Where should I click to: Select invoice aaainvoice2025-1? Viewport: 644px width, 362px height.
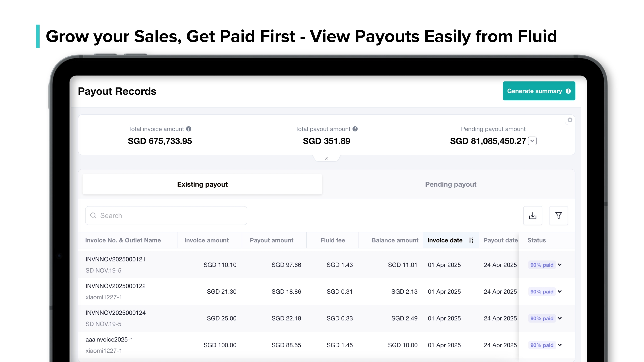coord(109,339)
